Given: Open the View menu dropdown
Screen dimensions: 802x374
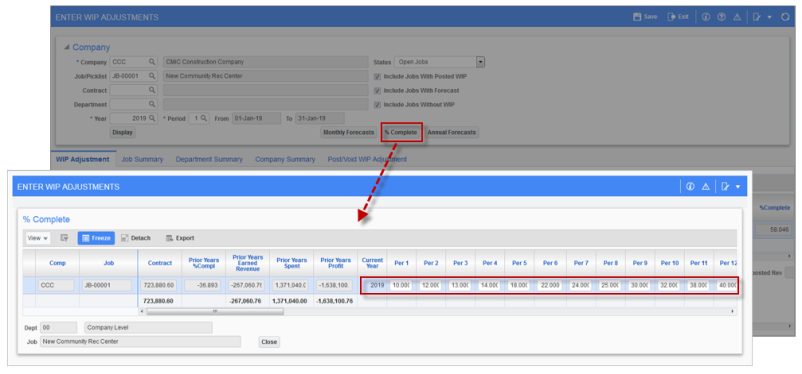Looking at the screenshot, I should tap(38, 238).
